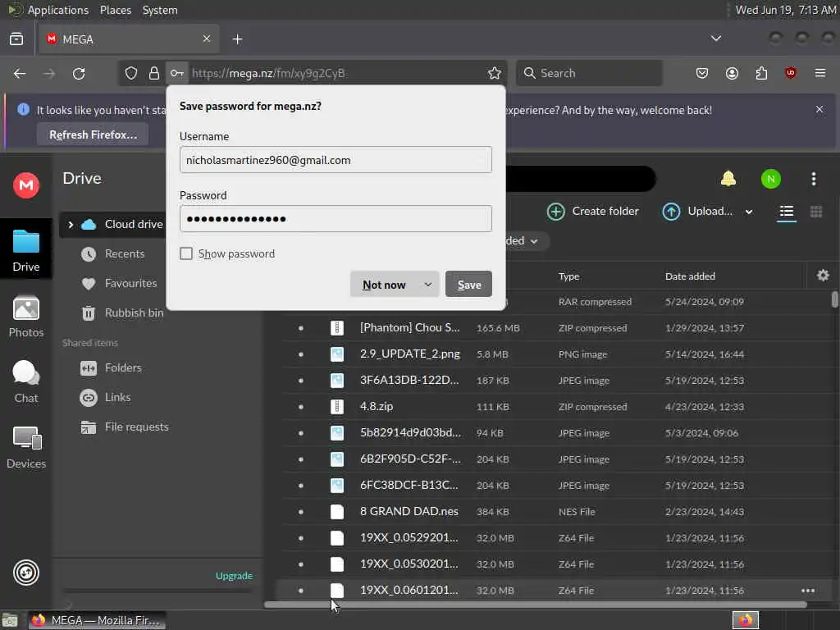Save the mega.nz password
The image size is (840, 630).
click(468, 285)
